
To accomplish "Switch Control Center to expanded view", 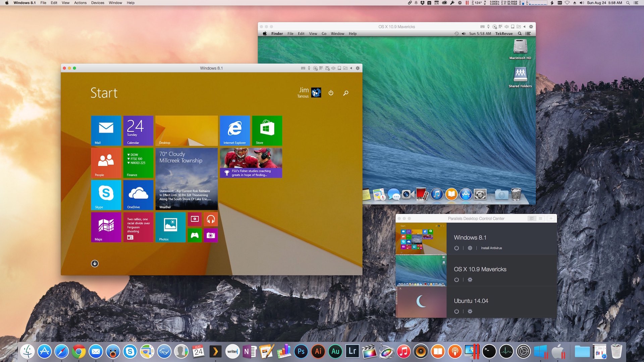I will coord(532,218).
